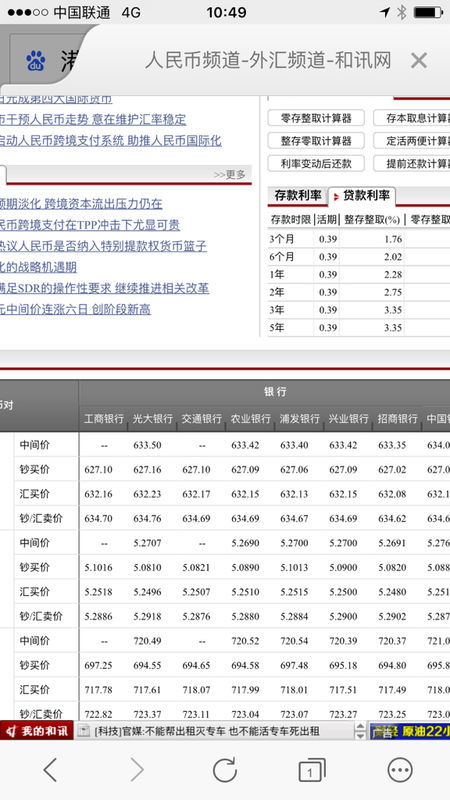Tap the Baidu paw logo tab icon
Viewport: 450px width, 800px height.
tap(36, 61)
